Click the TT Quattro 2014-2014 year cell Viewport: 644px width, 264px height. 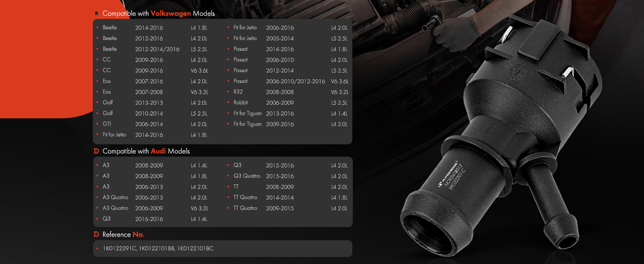click(280, 198)
